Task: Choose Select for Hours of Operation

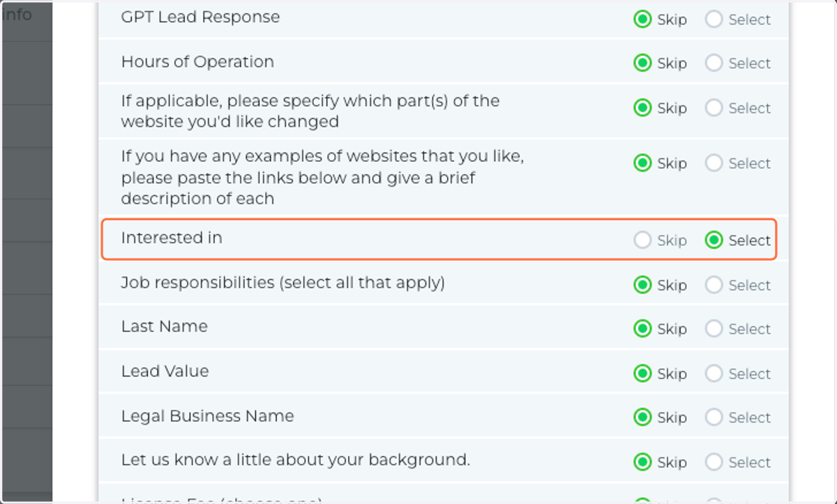Action: point(714,63)
